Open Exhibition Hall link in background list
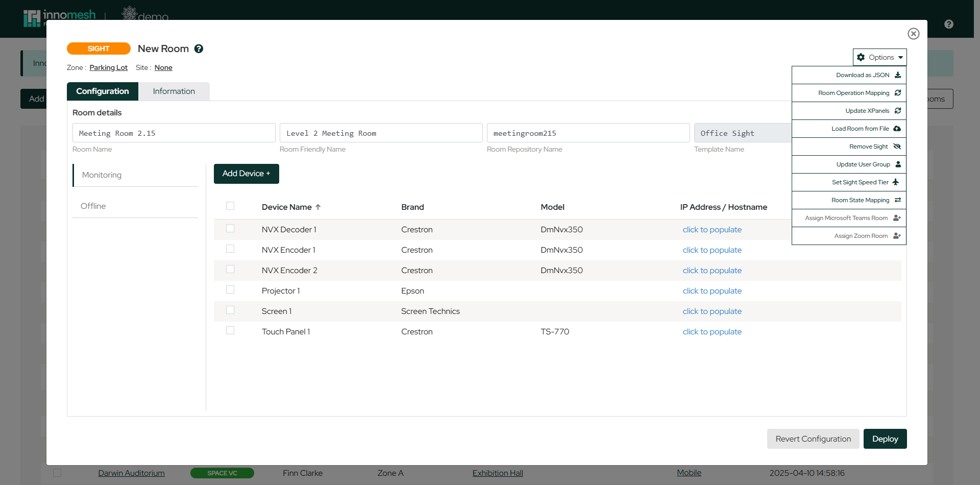The height and width of the screenshot is (485, 980). pos(498,473)
